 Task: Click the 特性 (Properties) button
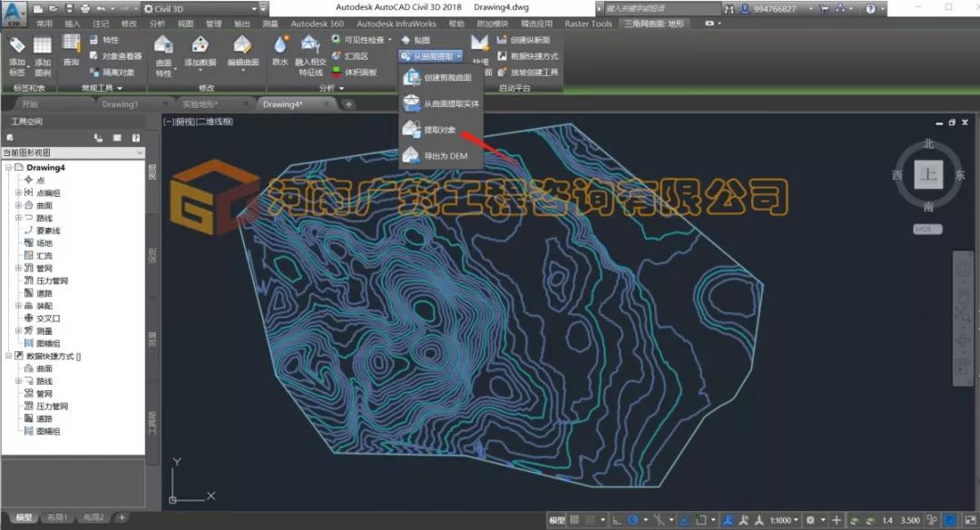[103, 40]
